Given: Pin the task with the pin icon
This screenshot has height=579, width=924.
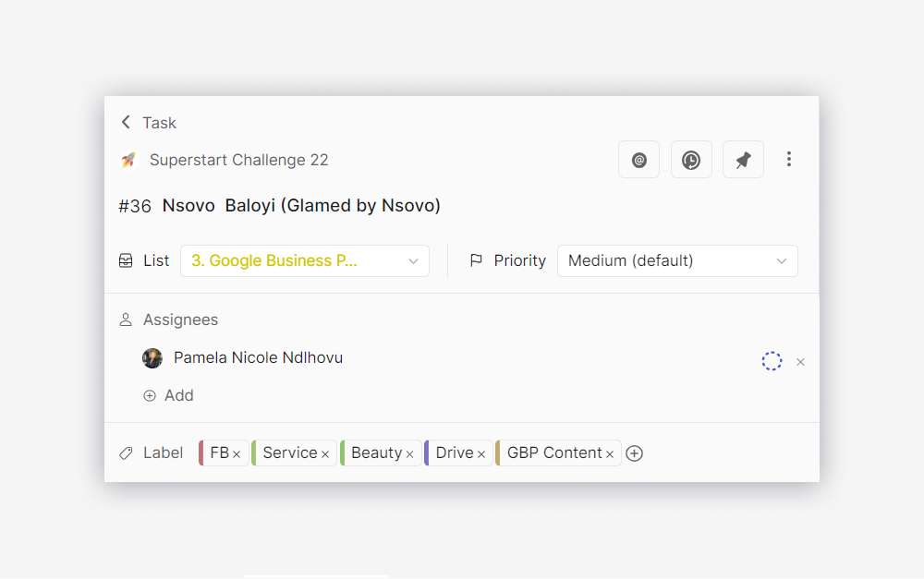Looking at the screenshot, I should point(743,160).
